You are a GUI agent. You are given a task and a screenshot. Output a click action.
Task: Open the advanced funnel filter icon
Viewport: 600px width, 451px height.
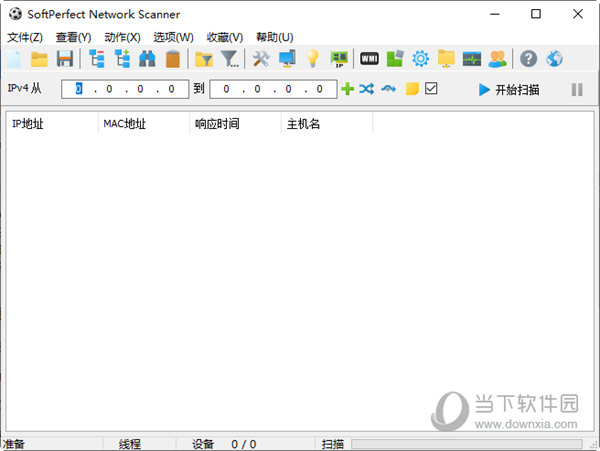pyautogui.click(x=230, y=59)
